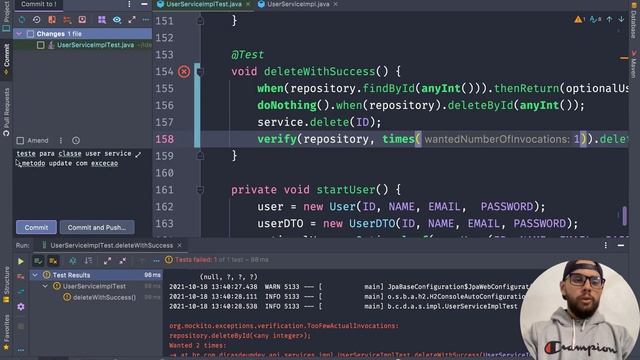Hide the Run tool window
The height and width of the screenshot is (360, 640).
(x=621, y=245)
